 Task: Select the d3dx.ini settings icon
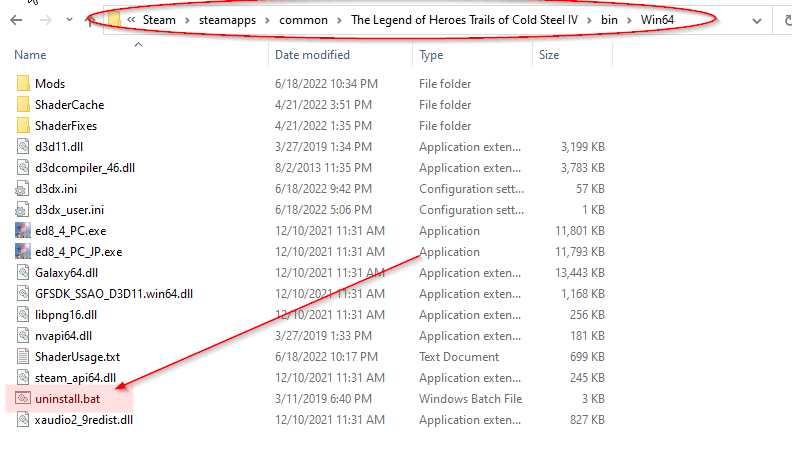22,188
